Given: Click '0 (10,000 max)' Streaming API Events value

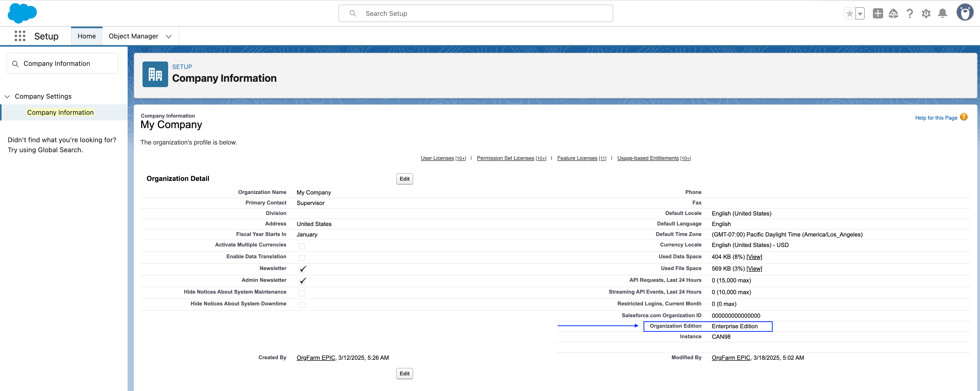Looking at the screenshot, I should click(x=731, y=292).
